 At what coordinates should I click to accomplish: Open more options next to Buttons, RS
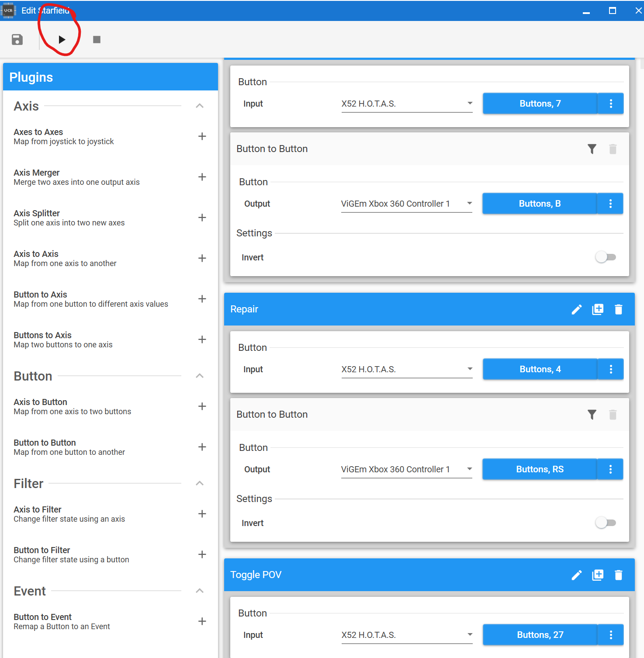click(x=610, y=469)
